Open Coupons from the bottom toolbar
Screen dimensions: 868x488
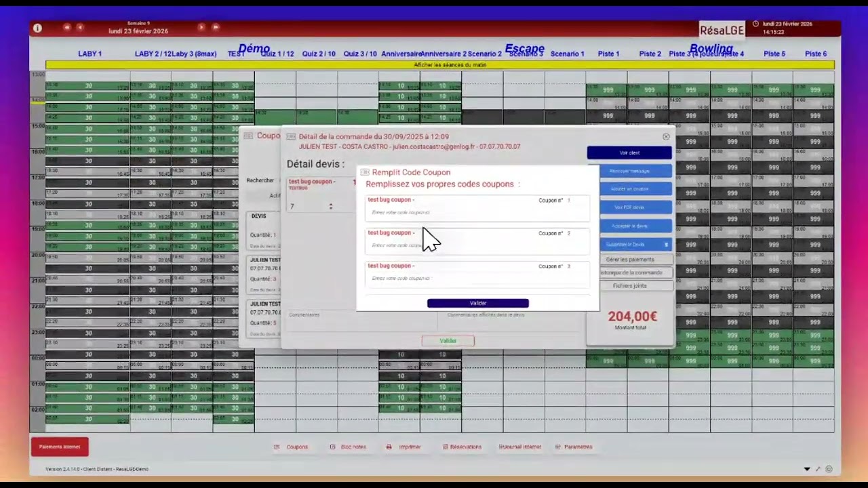pos(291,447)
